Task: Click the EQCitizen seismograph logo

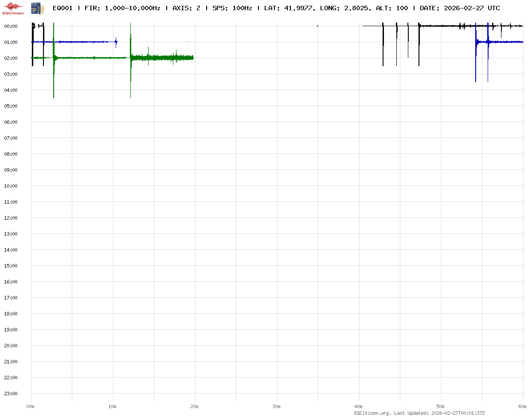Action: [x=13, y=8]
